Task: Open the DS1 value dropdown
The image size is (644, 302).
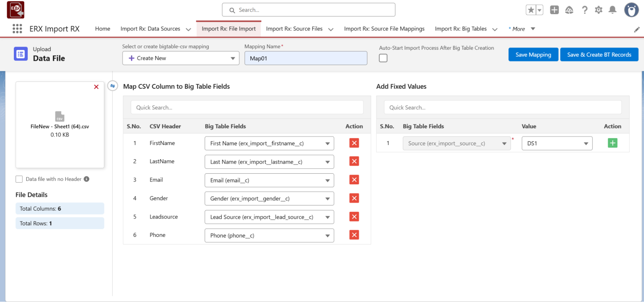Action: [x=557, y=143]
